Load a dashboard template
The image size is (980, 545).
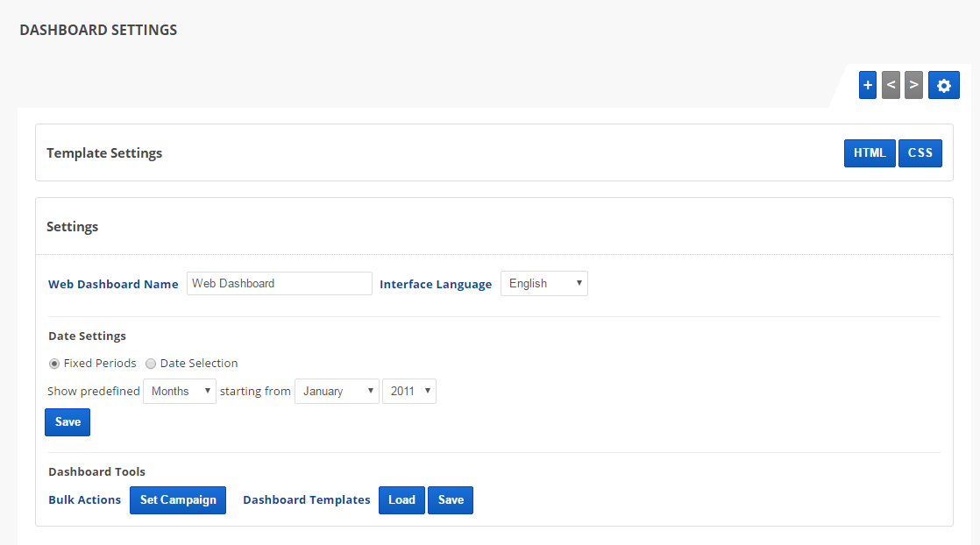click(401, 500)
